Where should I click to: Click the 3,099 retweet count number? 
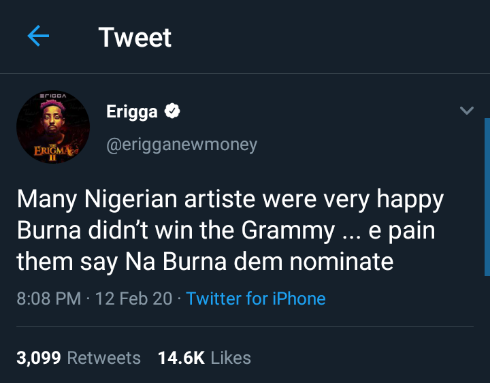[39, 358]
